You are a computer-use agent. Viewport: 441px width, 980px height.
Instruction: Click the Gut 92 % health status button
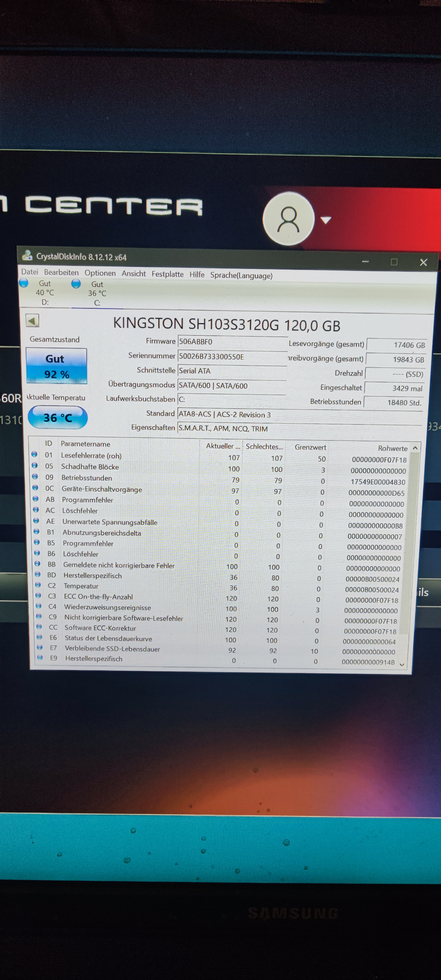[56, 366]
